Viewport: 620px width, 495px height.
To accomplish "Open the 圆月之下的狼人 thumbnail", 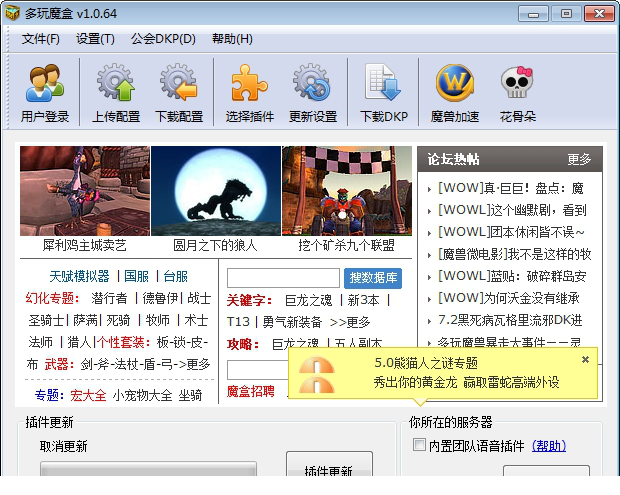I will click(x=216, y=191).
